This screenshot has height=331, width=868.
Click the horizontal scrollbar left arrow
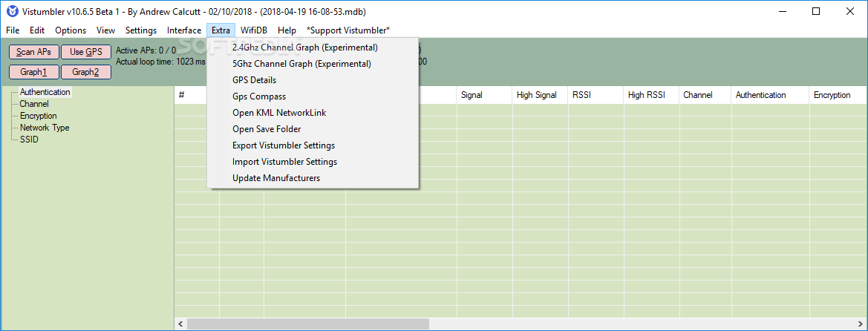(180, 324)
